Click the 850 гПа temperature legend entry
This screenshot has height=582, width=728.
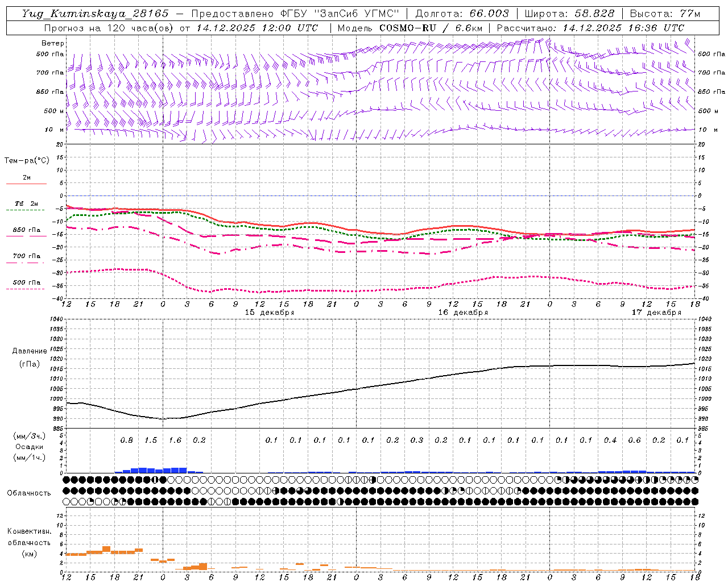(26, 230)
